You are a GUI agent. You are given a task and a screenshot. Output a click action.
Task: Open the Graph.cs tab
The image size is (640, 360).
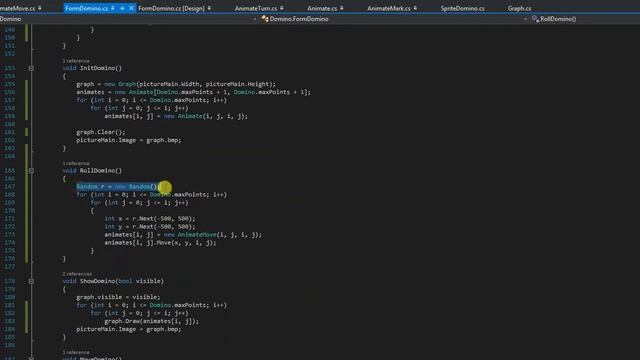pyautogui.click(x=519, y=8)
